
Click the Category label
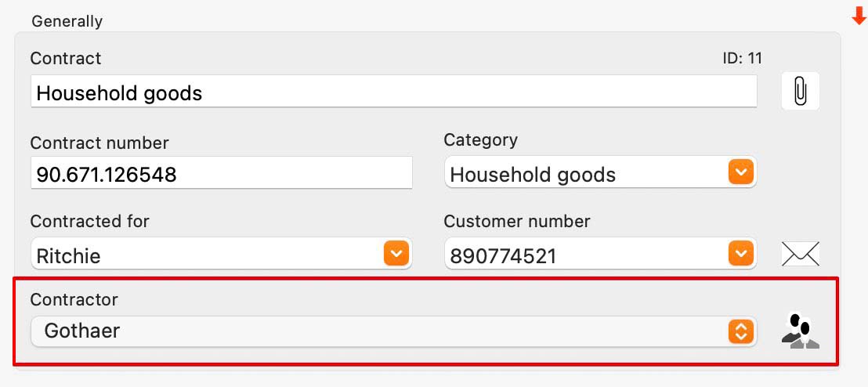[x=480, y=140]
